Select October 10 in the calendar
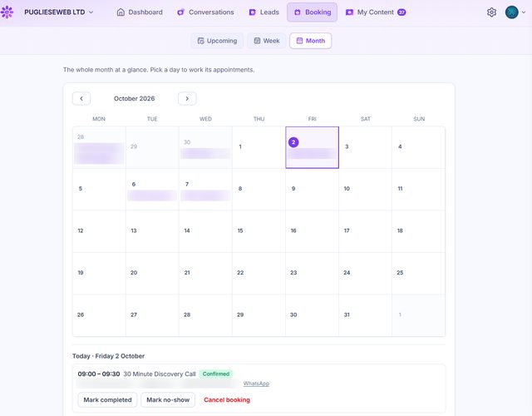This screenshot has height=416, width=532. [x=366, y=190]
